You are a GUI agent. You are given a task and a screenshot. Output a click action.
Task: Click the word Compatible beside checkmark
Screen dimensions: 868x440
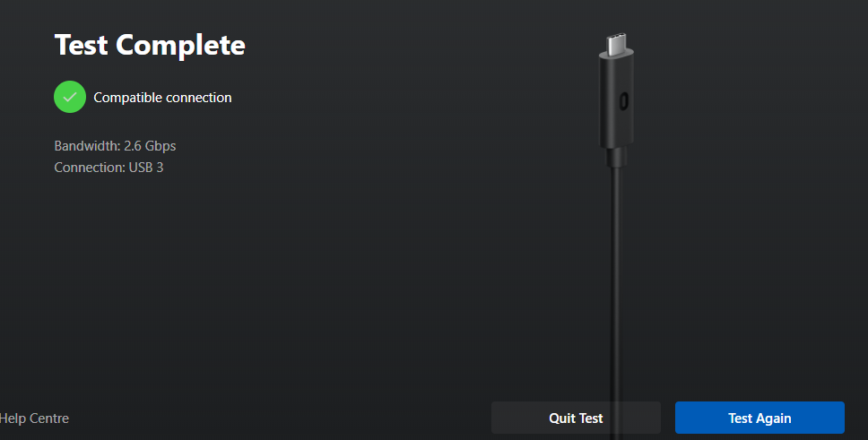point(127,98)
